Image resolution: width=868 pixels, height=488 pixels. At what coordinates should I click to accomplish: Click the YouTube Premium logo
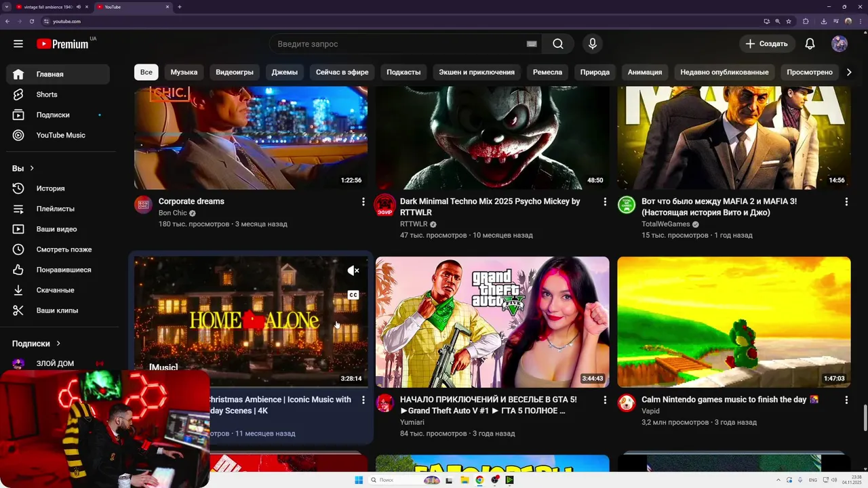click(x=62, y=44)
